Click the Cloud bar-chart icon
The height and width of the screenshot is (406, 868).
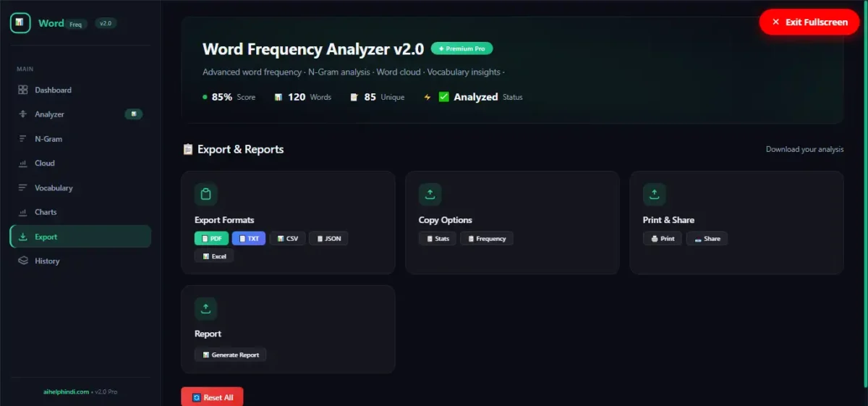[22, 164]
